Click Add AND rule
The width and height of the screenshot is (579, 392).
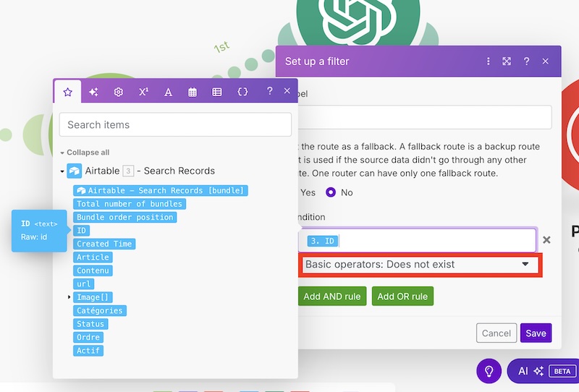(x=332, y=296)
